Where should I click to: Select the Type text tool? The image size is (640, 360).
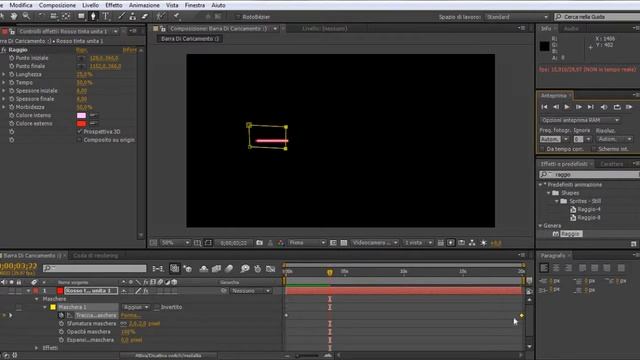[x=106, y=16]
